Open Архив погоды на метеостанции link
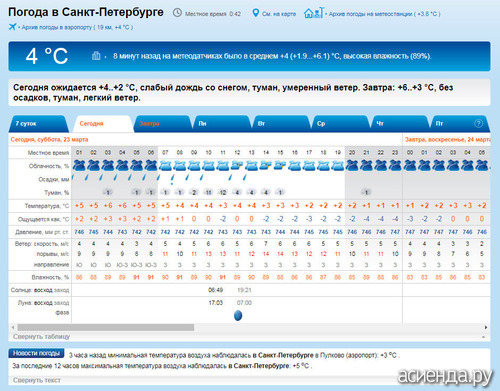500x391 pixels. [x=384, y=14]
